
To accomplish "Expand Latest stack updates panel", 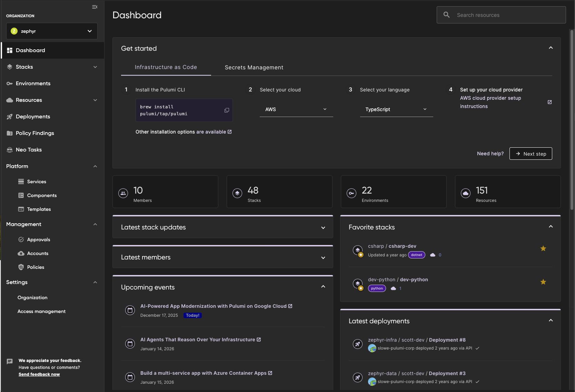I will (323, 228).
